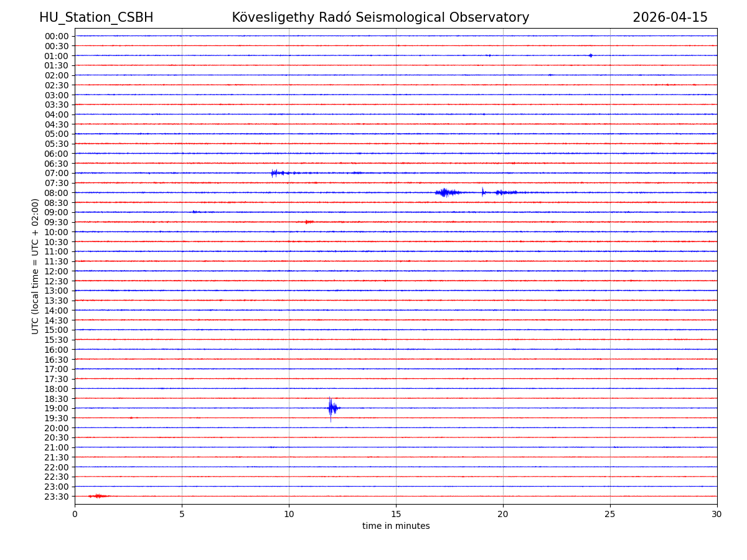Image resolution: width=747 pixels, height=560 pixels.
Task: Click the small red event on 09:30 trace
Action: coord(308,222)
